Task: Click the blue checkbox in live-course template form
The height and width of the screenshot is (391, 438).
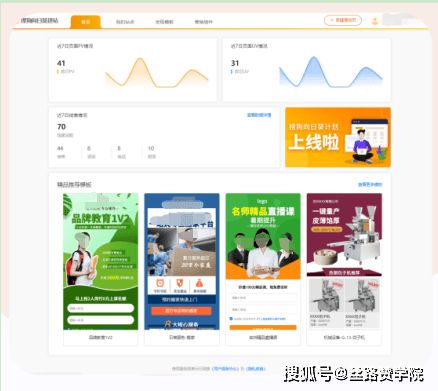Action: pos(231,319)
